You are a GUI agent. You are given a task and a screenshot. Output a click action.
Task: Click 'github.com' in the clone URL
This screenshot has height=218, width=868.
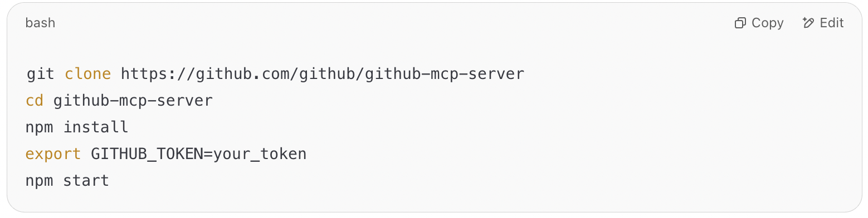click(242, 74)
